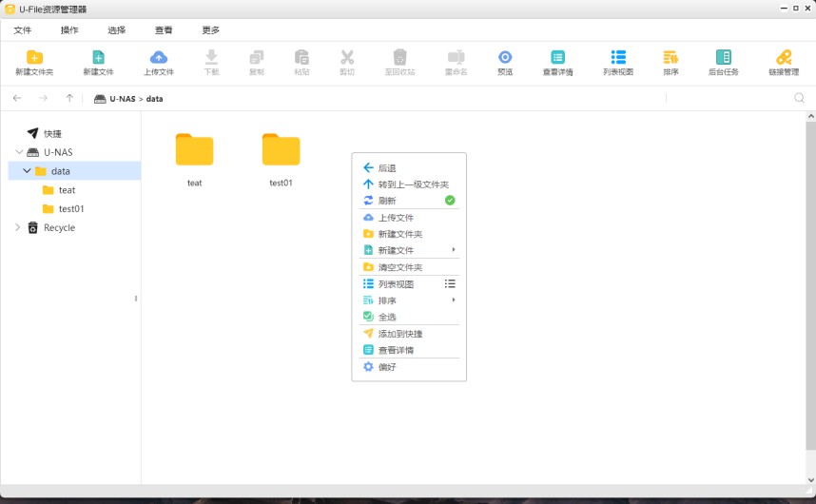Image resolution: width=816 pixels, height=504 pixels.
Task: Choose 转到上一级文件夹 in the context menu
Action: click(409, 184)
